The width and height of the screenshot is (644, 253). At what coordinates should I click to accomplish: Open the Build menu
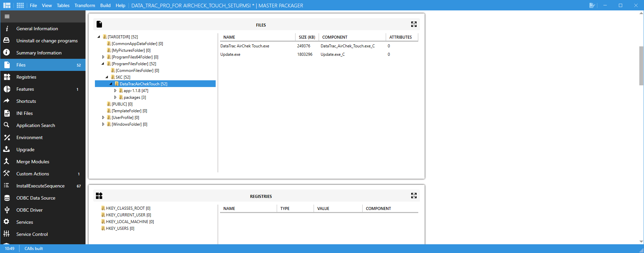click(105, 5)
